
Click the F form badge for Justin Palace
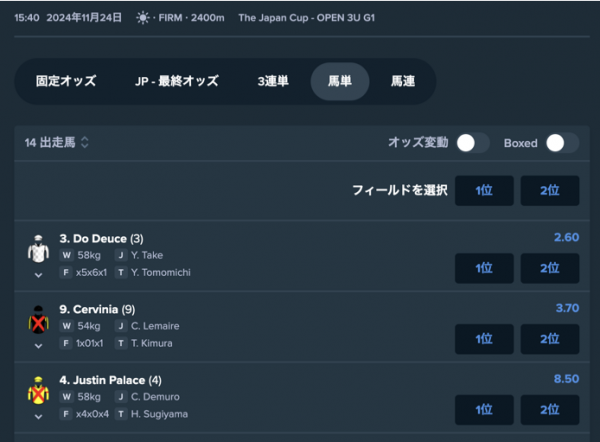(x=66, y=414)
